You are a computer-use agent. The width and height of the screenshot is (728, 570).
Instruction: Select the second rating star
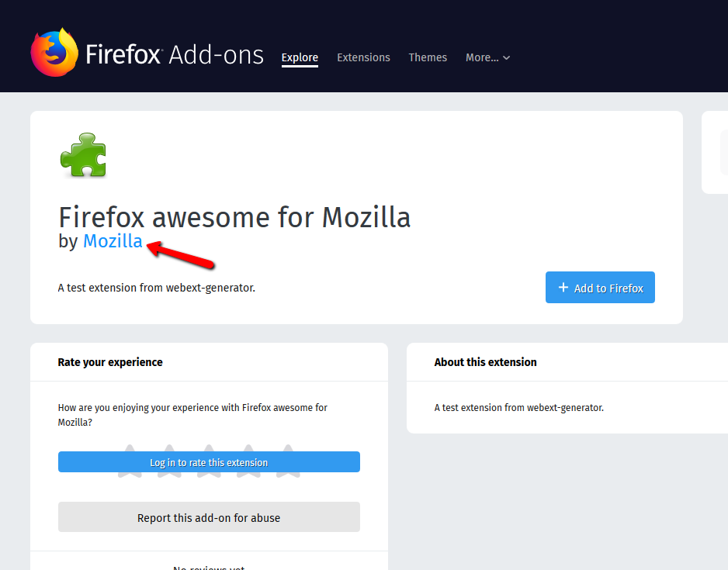[169, 461]
